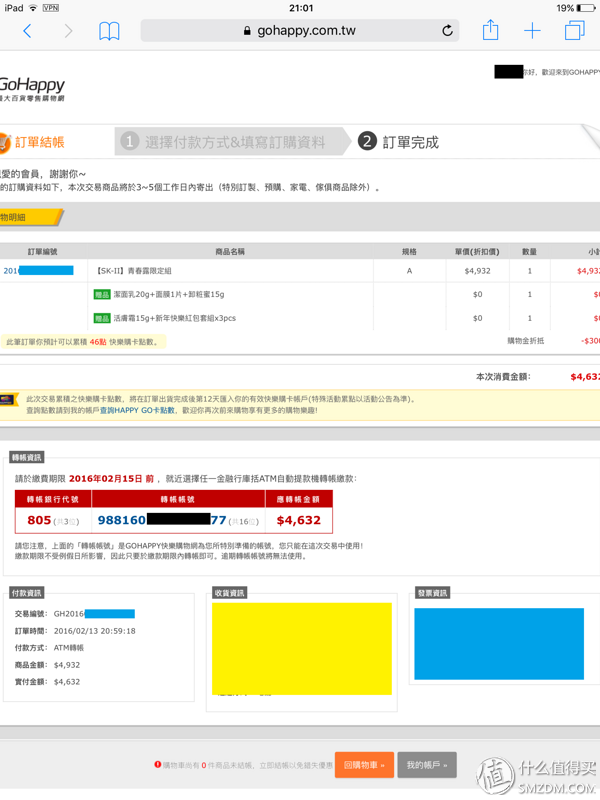The width and height of the screenshot is (600, 800).
Task: Tap the Wi-Fi status icon
Action: coord(33,8)
